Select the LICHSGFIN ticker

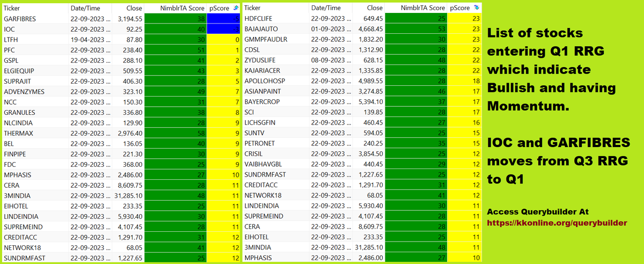point(260,122)
